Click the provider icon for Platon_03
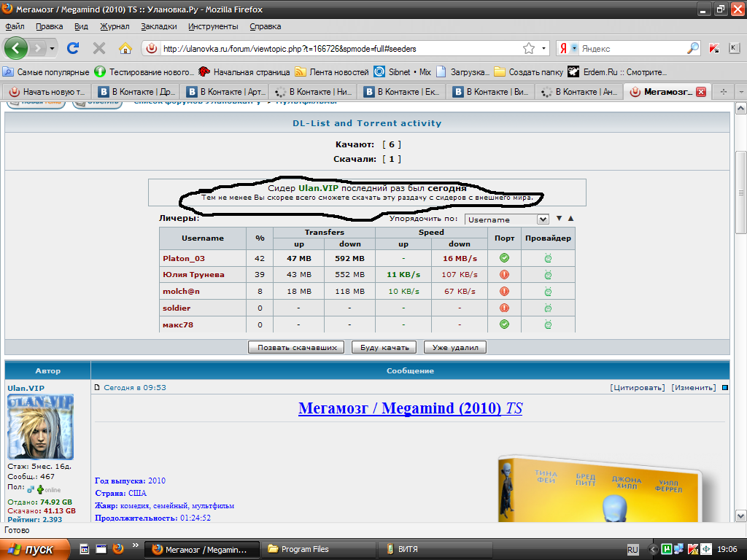This screenshot has width=747, height=560. 548,258
